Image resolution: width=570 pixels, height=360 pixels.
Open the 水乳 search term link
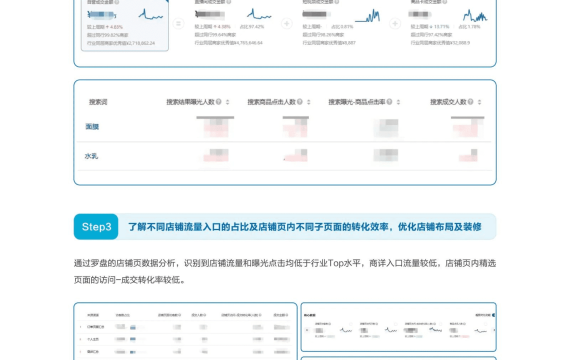point(91,156)
